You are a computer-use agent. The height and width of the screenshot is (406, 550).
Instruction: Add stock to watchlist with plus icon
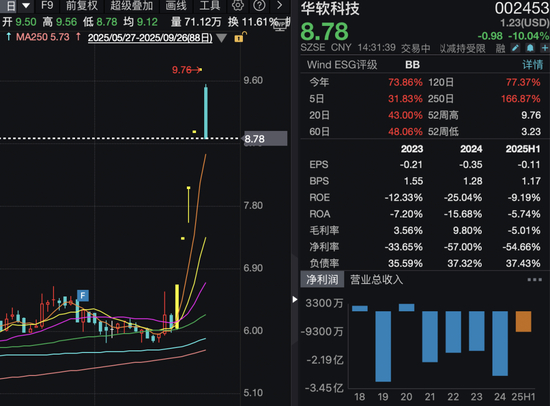click(x=545, y=48)
